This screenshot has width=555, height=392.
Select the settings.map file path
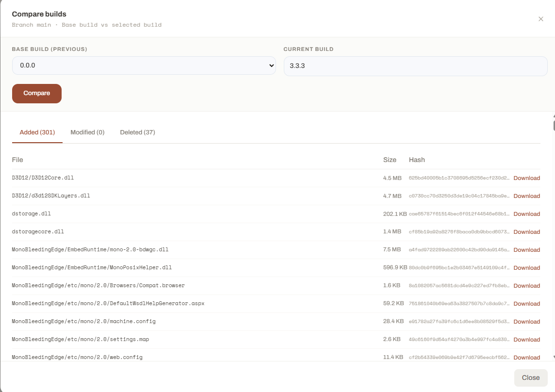(x=81, y=339)
